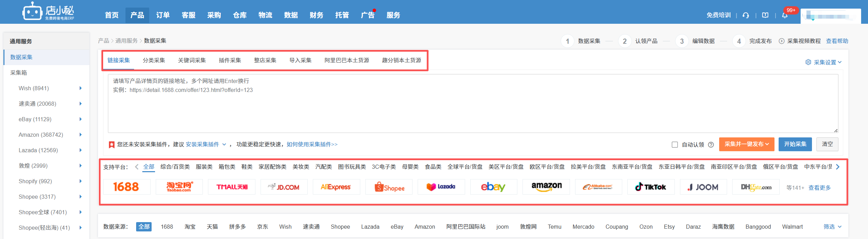
Task: Filter data source by 拼多多
Action: point(238,227)
